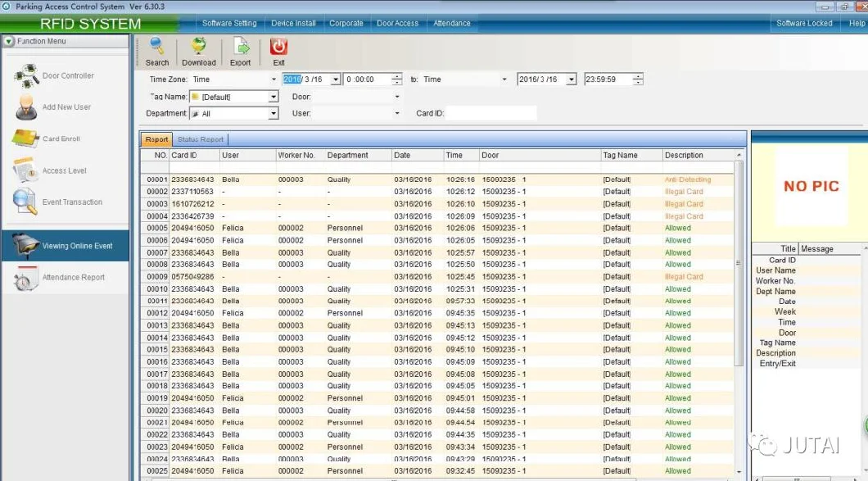Click the NO PIC photo placeholder
This screenshot has height=481, width=868.
[x=811, y=186]
